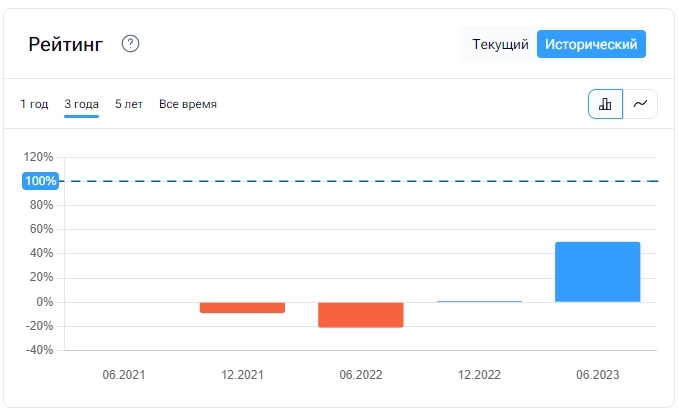Switch to line chart view
This screenshot has height=415, width=679.
coord(640,104)
